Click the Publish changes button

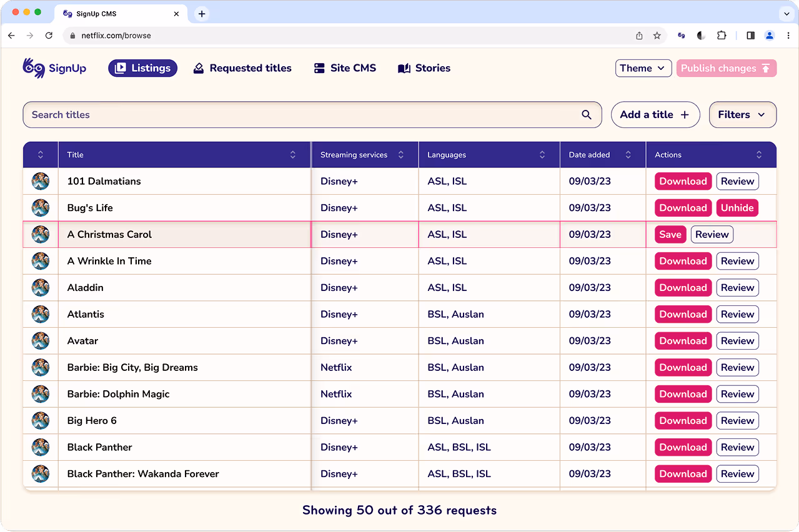[x=726, y=68]
